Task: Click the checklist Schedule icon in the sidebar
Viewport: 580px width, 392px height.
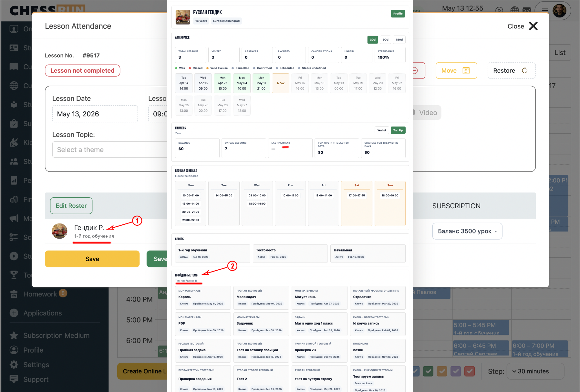Action: (14, 237)
